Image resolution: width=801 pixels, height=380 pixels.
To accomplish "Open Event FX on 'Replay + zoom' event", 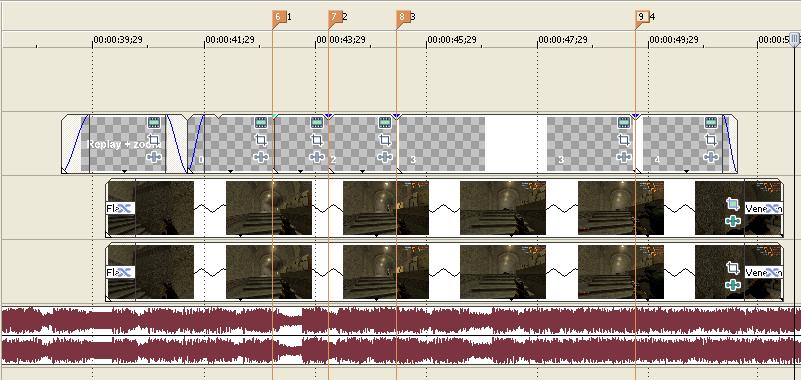I will coord(154,157).
